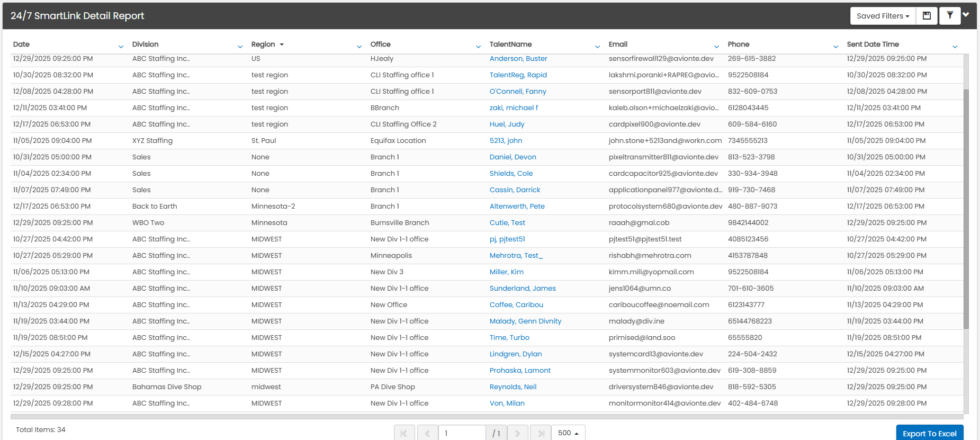980x440 pixels.
Task: Open talent link Miller, Kim
Action: click(x=507, y=272)
